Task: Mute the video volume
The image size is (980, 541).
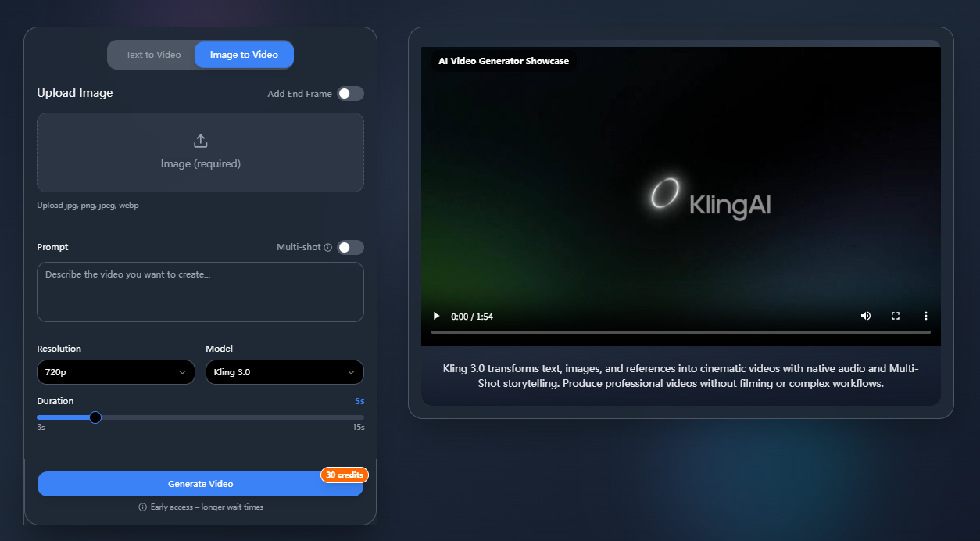Action: (866, 316)
